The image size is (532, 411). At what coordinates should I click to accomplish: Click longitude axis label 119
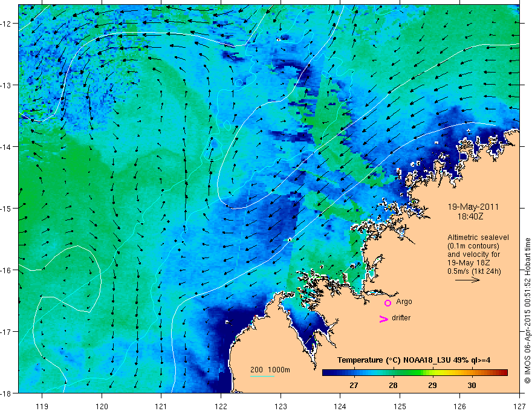point(42,406)
